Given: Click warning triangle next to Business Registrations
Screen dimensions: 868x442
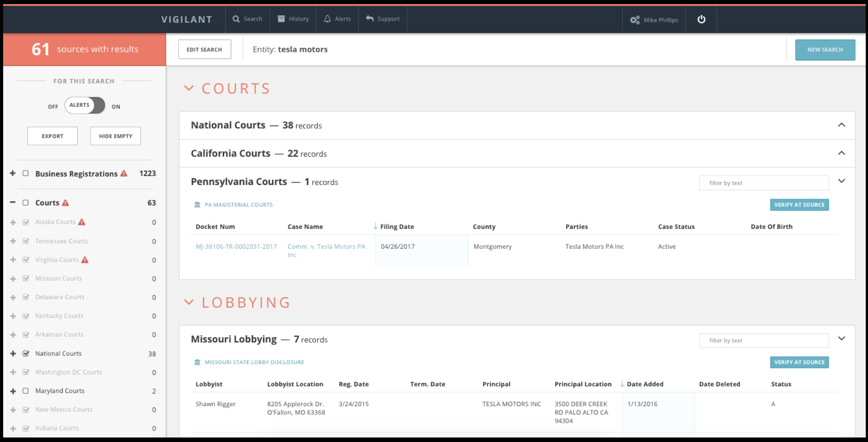Looking at the screenshot, I should [124, 173].
